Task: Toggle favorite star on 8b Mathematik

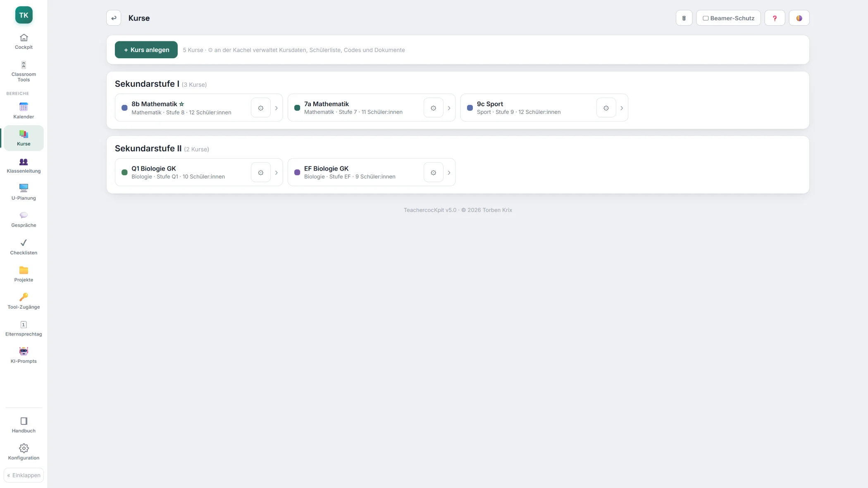Action: (x=181, y=104)
